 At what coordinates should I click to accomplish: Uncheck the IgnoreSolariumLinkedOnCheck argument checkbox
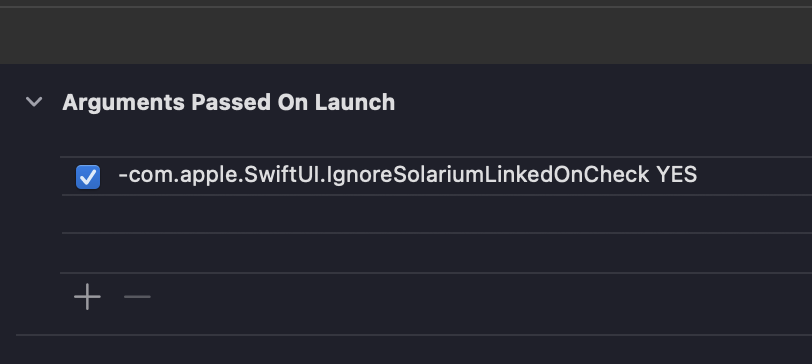point(88,177)
